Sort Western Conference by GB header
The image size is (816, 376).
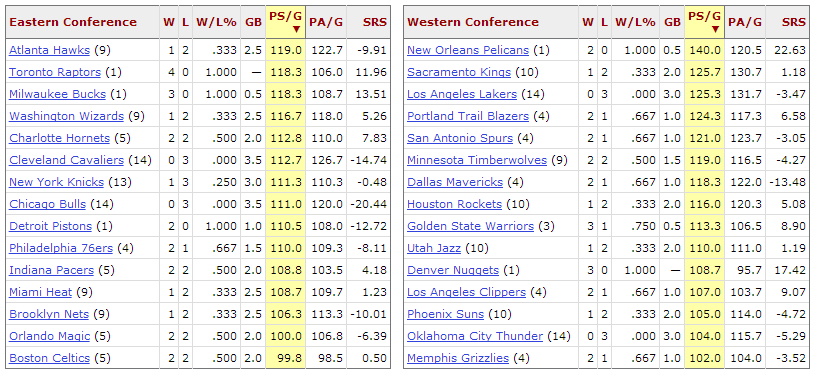click(x=672, y=22)
